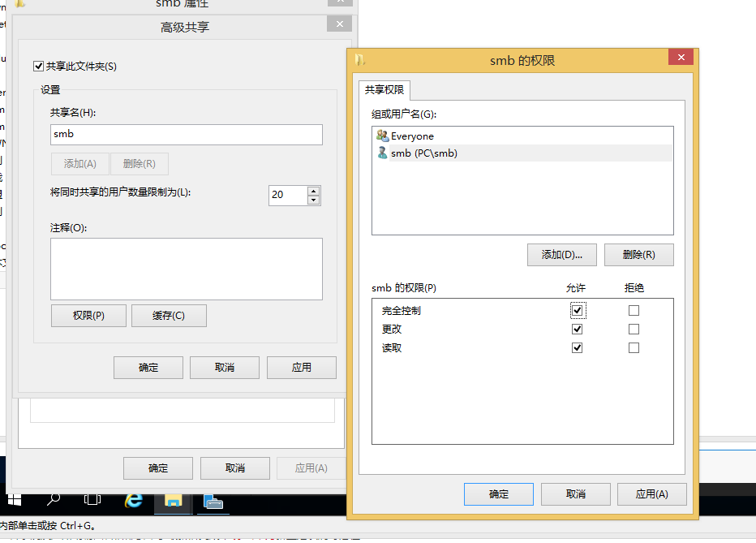756x543 pixels.
Task: Toggle 'Share this folder' checkbox
Action: (38, 66)
